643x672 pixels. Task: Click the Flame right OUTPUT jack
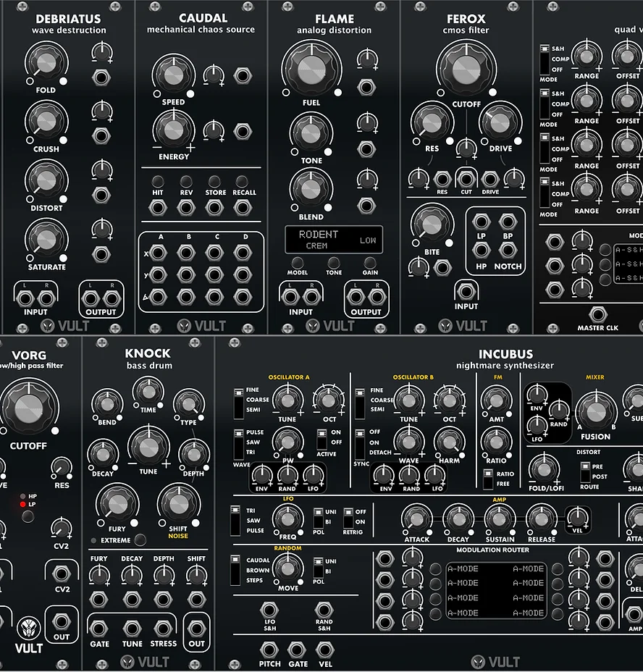click(377, 296)
